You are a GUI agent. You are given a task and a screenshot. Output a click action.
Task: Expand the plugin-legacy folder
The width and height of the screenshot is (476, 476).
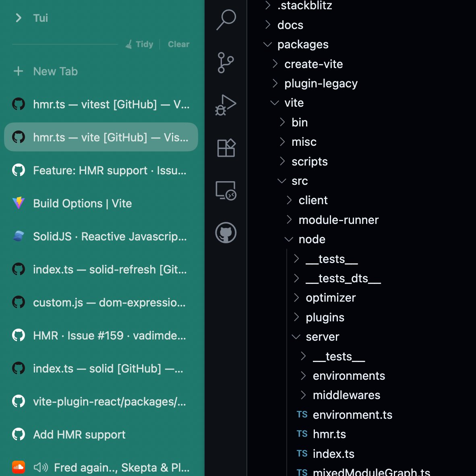275,83
